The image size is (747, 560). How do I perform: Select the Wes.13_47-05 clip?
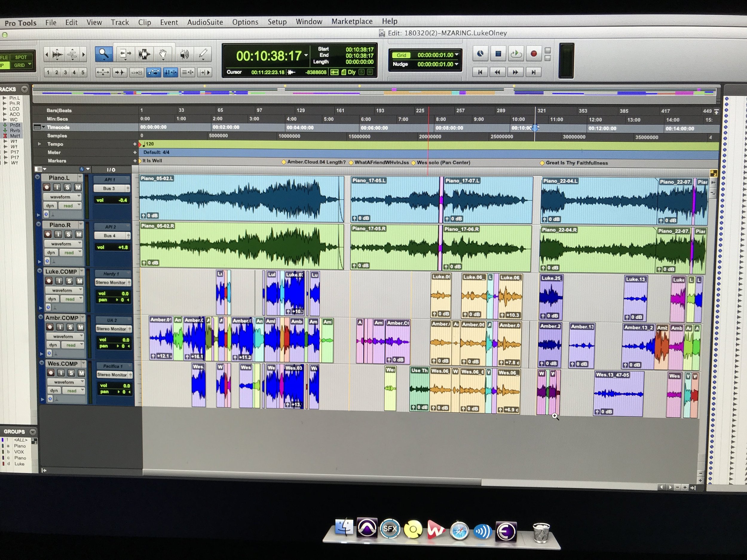click(x=619, y=394)
